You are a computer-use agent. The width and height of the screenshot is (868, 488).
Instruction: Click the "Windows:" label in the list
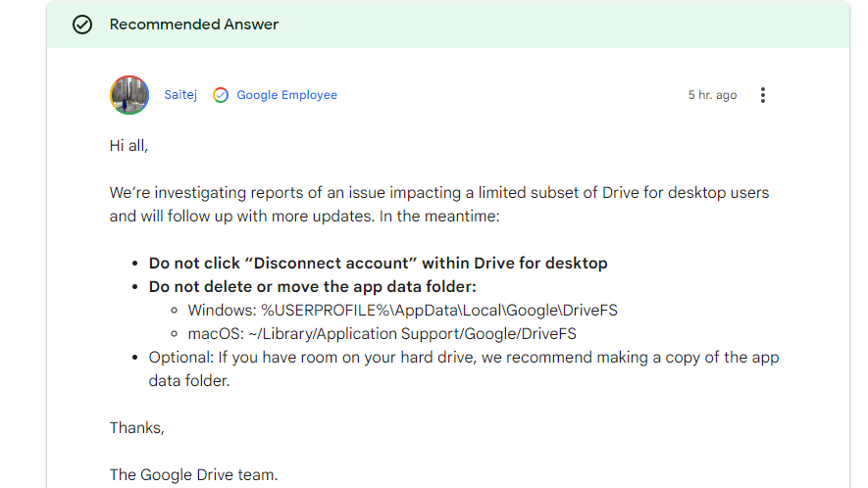click(x=222, y=310)
